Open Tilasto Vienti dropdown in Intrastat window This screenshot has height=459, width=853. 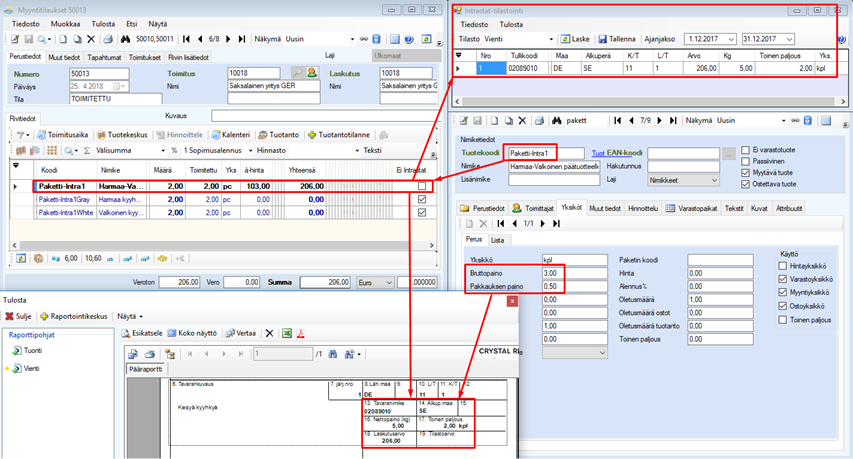[x=551, y=39]
